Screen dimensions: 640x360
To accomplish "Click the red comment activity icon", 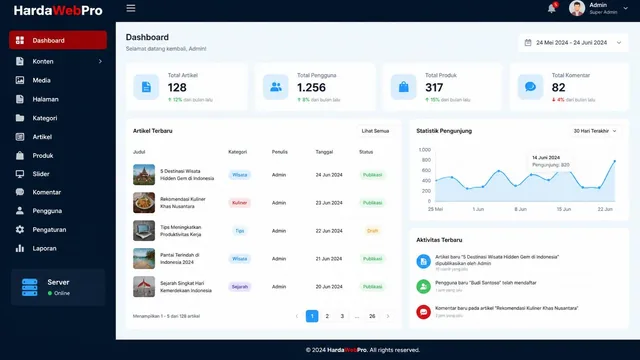I will (x=423, y=312).
